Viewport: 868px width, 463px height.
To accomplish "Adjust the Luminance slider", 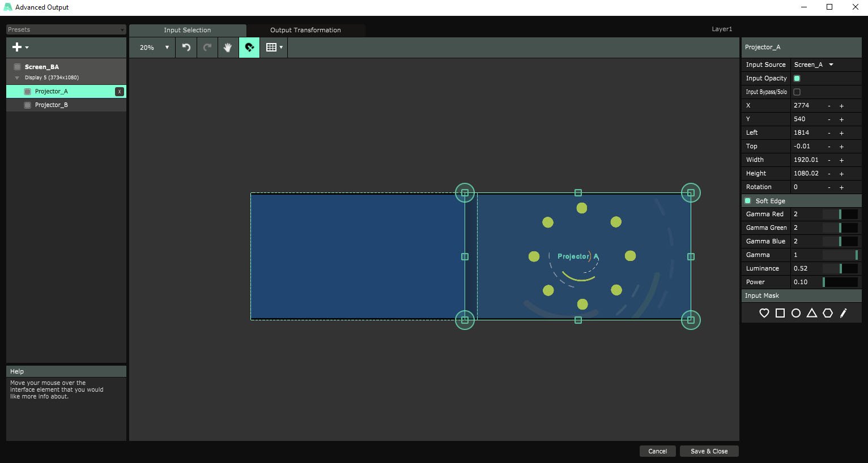I will pyautogui.click(x=840, y=268).
